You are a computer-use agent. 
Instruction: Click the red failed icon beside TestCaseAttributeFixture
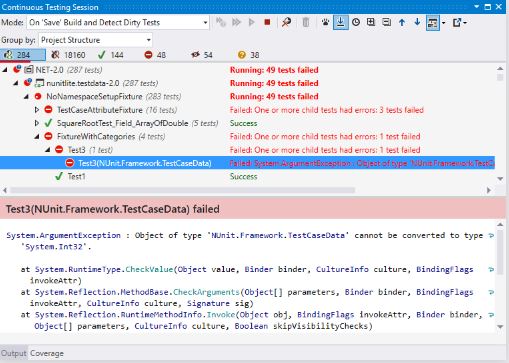click(49, 109)
